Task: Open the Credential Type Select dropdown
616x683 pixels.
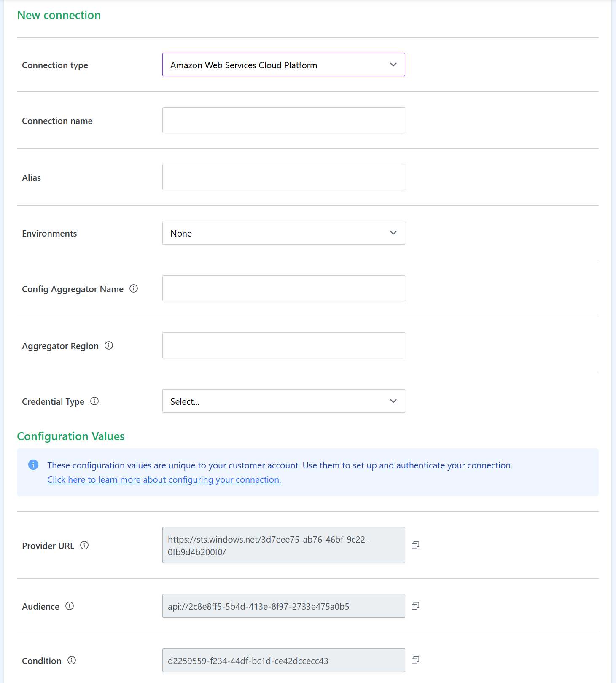Action: point(284,401)
